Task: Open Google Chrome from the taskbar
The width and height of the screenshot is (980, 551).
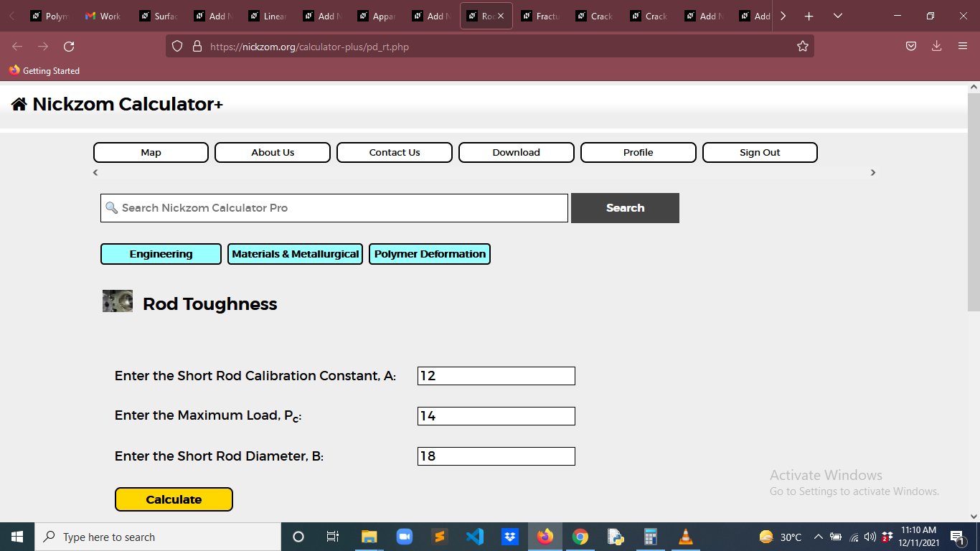Action: coord(580,537)
